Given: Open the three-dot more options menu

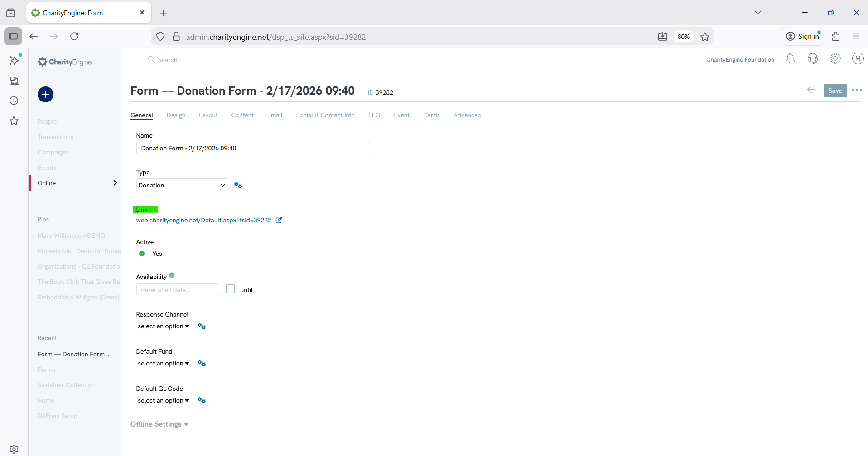Looking at the screenshot, I should click(857, 90).
